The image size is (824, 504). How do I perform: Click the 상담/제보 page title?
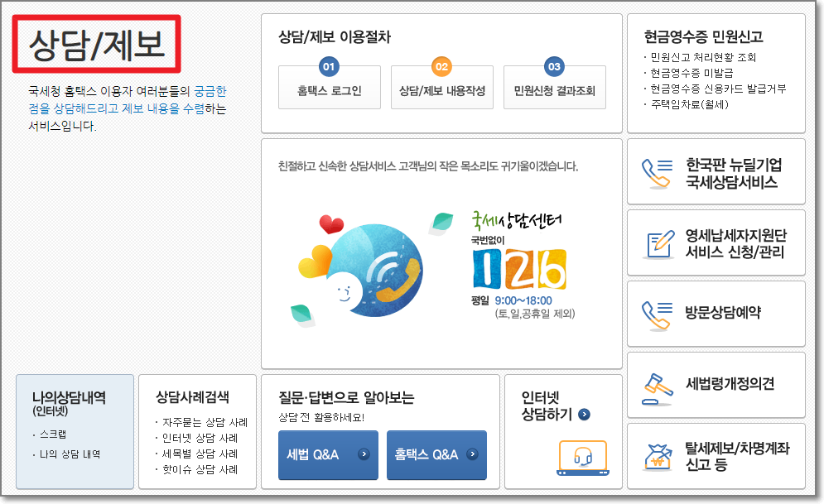[x=97, y=44]
